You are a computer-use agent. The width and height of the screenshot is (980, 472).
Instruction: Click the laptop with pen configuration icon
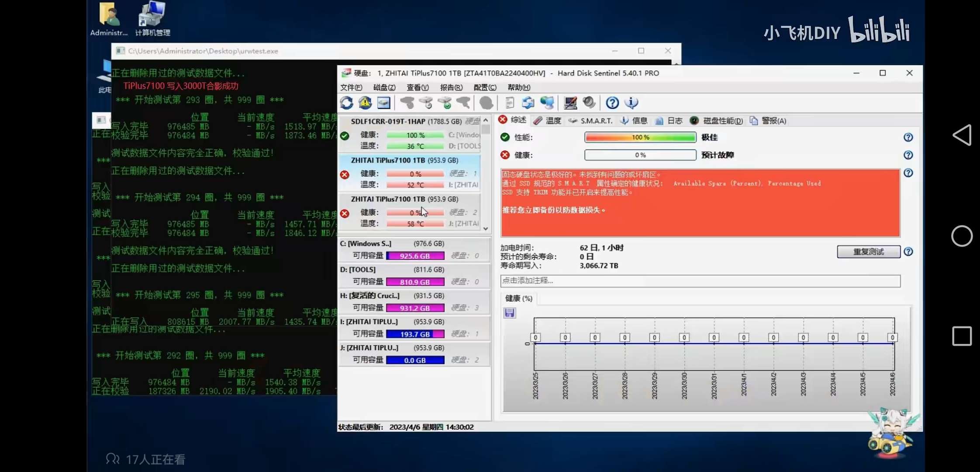point(570,103)
